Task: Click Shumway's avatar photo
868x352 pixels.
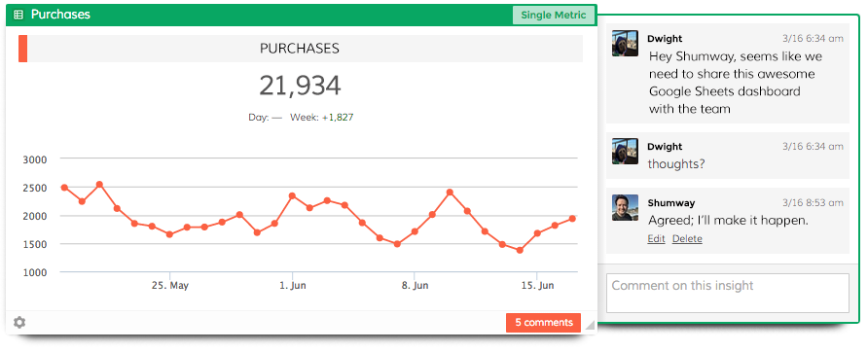Action: pos(625,207)
